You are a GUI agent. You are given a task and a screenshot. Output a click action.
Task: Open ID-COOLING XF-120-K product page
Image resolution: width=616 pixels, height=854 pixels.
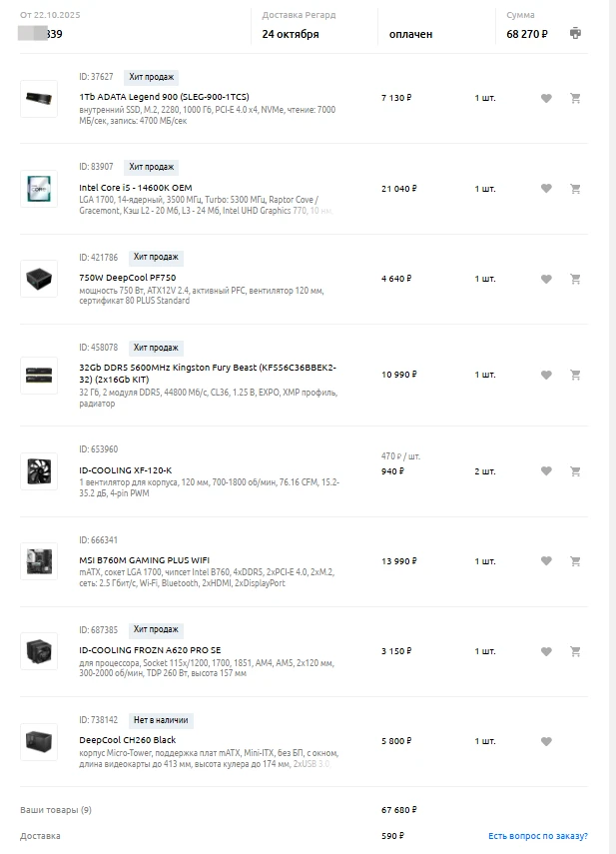[125, 469]
